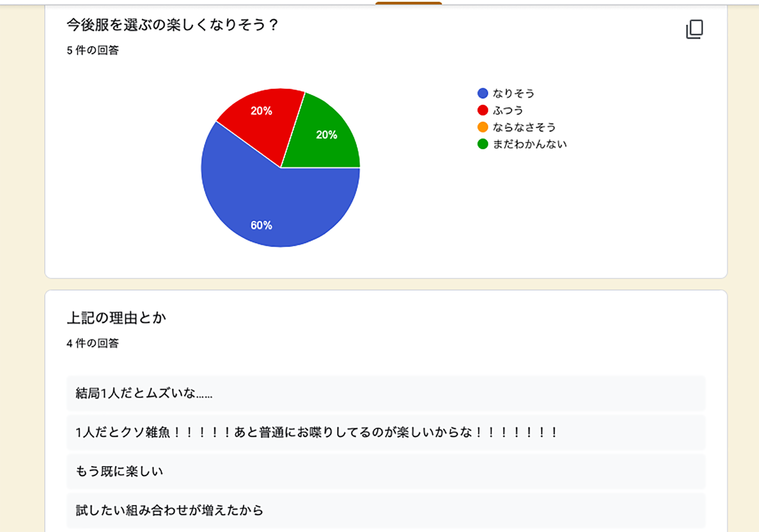Viewport: 759px width, 532px height.
Task: Copy the pie chart with the copy icon
Action: pyautogui.click(x=694, y=29)
